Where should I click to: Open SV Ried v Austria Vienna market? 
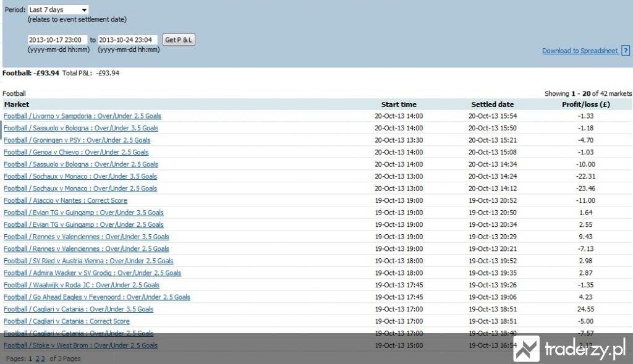click(88, 261)
